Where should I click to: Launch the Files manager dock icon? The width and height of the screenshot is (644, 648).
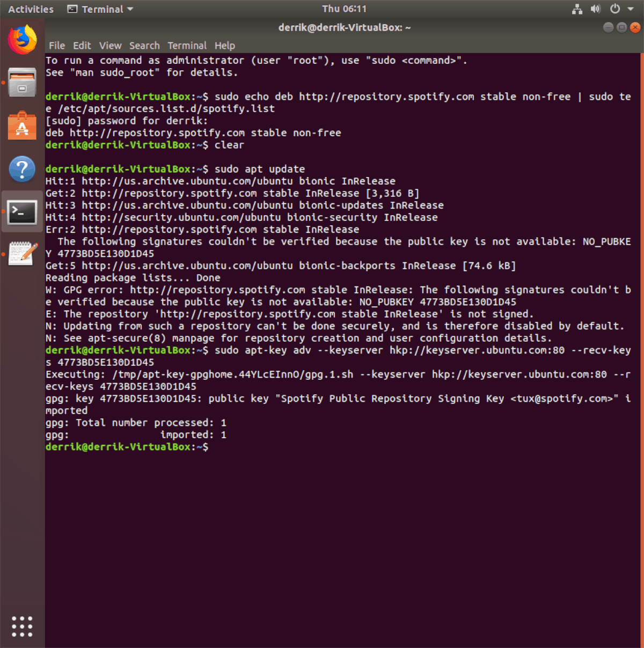(22, 83)
